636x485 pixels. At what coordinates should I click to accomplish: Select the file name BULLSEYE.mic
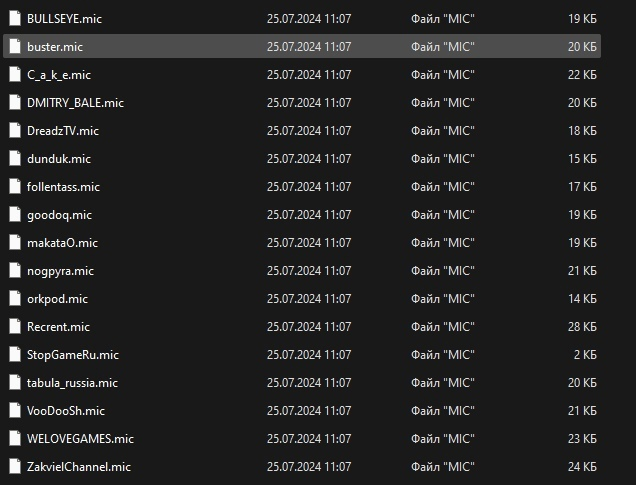(x=64, y=19)
